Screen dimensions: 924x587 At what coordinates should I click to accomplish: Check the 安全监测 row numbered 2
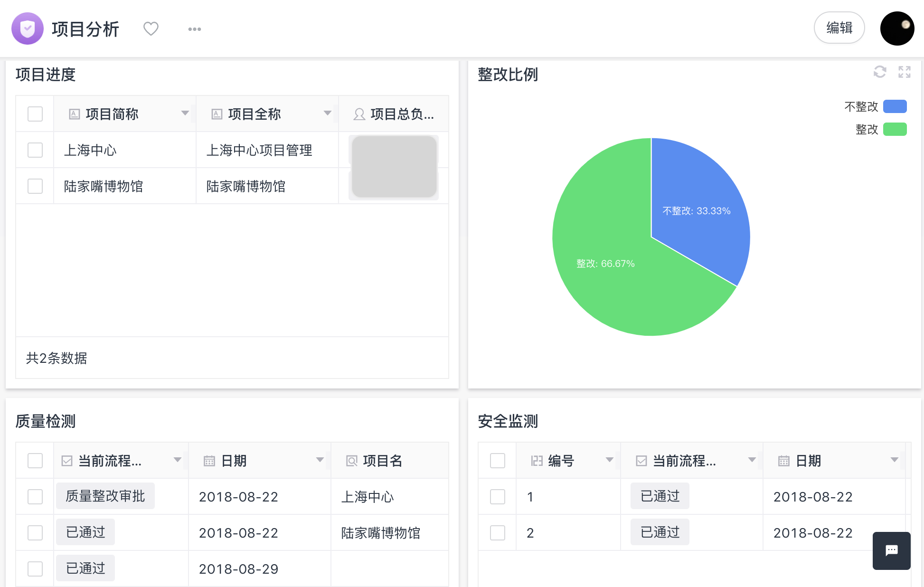(x=498, y=533)
